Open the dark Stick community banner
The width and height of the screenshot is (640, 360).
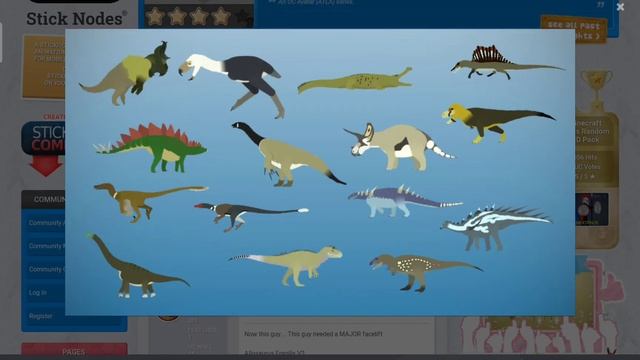[x=44, y=138]
